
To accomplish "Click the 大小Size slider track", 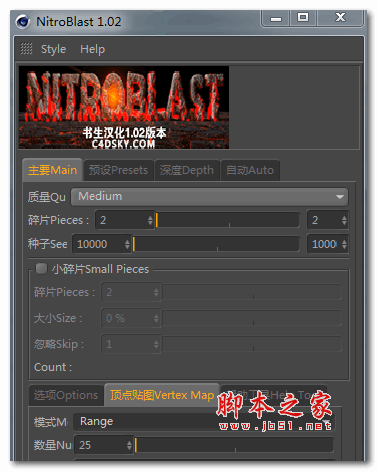I will pyautogui.click(x=252, y=318).
